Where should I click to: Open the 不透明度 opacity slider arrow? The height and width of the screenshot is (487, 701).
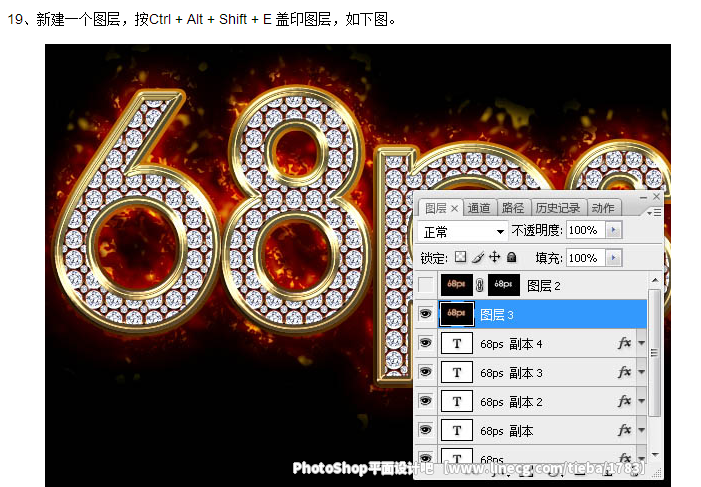pyautogui.click(x=614, y=231)
